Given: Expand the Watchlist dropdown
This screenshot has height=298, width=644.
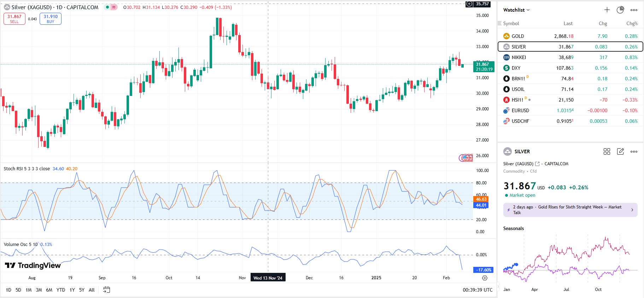Looking at the screenshot, I should tap(516, 10).
